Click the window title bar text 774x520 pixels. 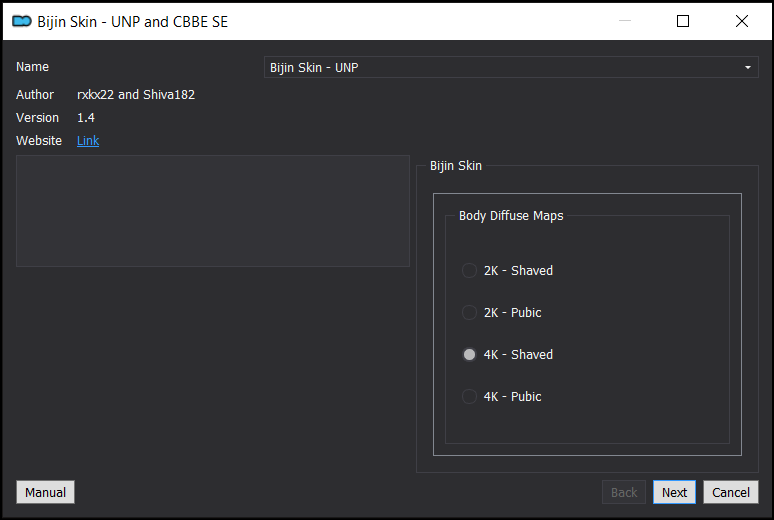132,22
